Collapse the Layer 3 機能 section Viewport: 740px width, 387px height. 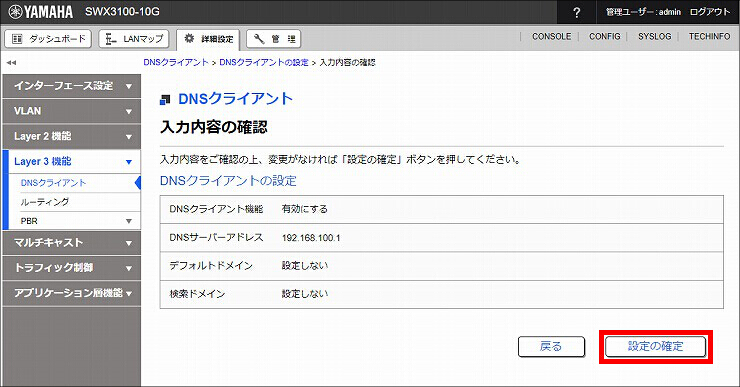click(71, 161)
